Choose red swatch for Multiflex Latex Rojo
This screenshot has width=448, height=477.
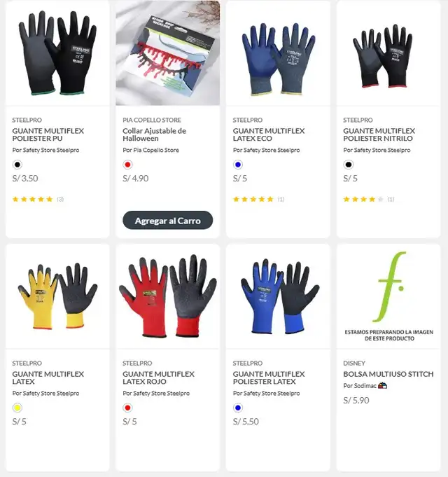(127, 408)
